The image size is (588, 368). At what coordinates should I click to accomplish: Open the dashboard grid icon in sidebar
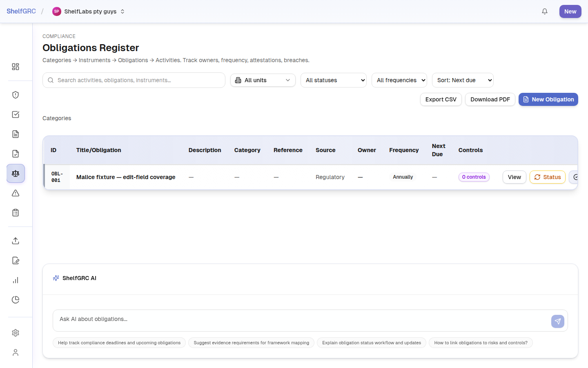click(x=16, y=67)
